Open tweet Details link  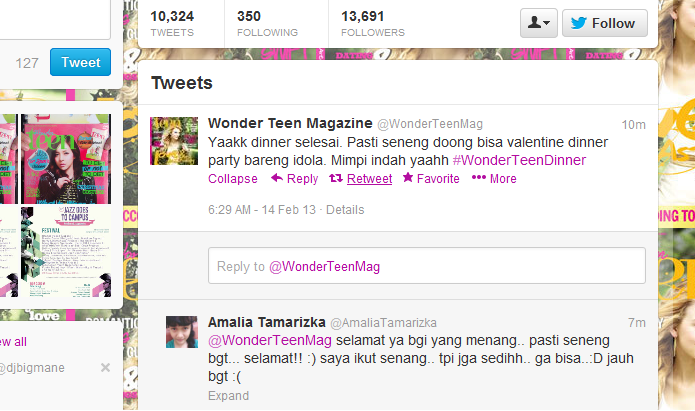pyautogui.click(x=345, y=210)
